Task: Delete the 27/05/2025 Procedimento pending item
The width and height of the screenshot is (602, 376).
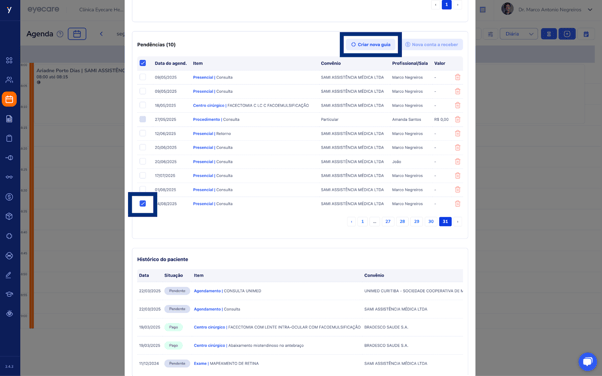Action: 457,119
